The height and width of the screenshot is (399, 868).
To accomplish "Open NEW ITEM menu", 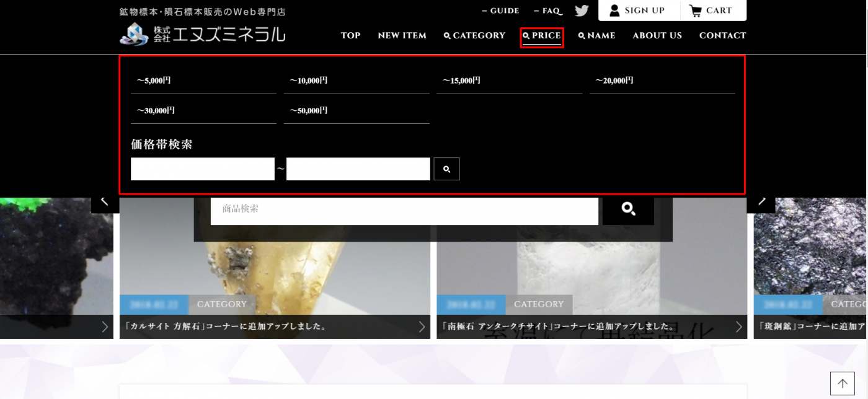I will [x=402, y=36].
